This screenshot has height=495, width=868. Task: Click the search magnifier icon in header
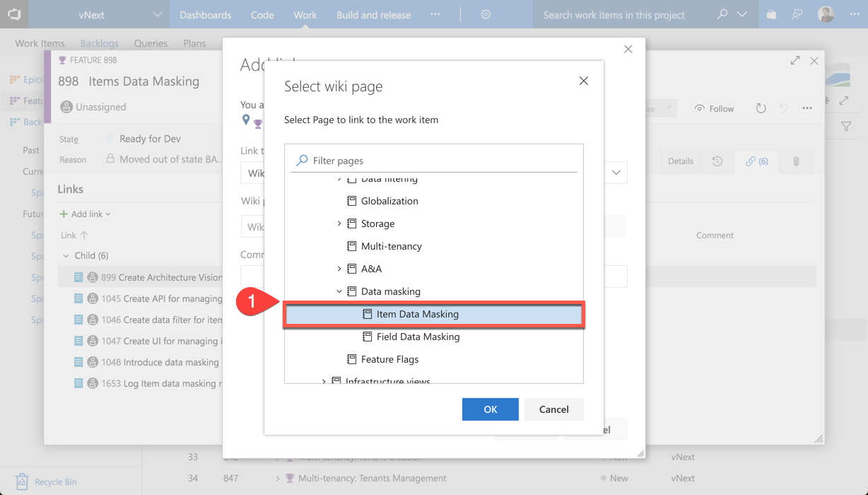coord(722,14)
